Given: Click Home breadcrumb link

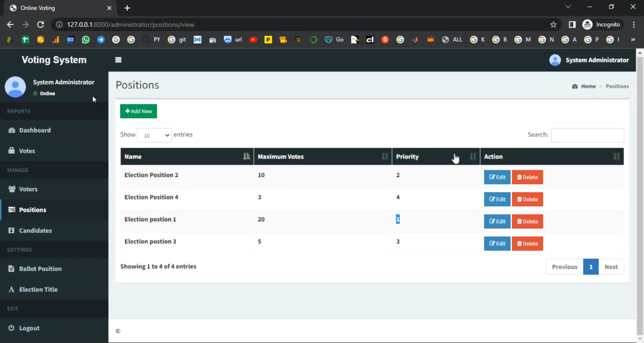Looking at the screenshot, I should coord(588,86).
